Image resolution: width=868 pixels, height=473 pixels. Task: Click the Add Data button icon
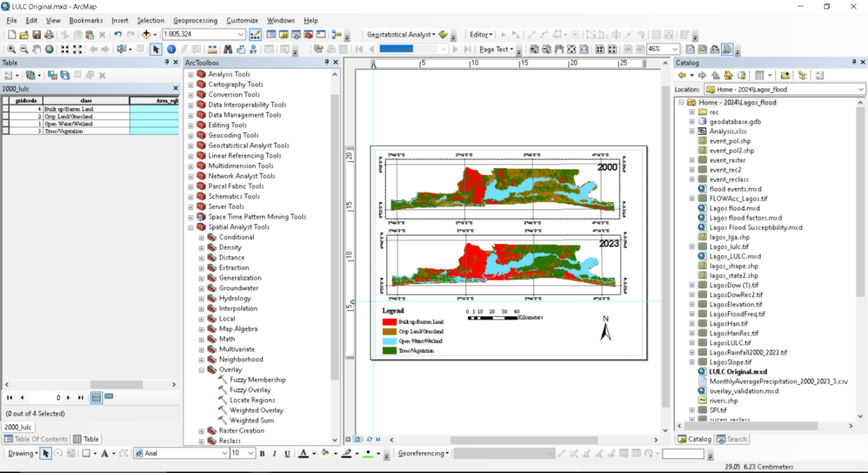(146, 35)
